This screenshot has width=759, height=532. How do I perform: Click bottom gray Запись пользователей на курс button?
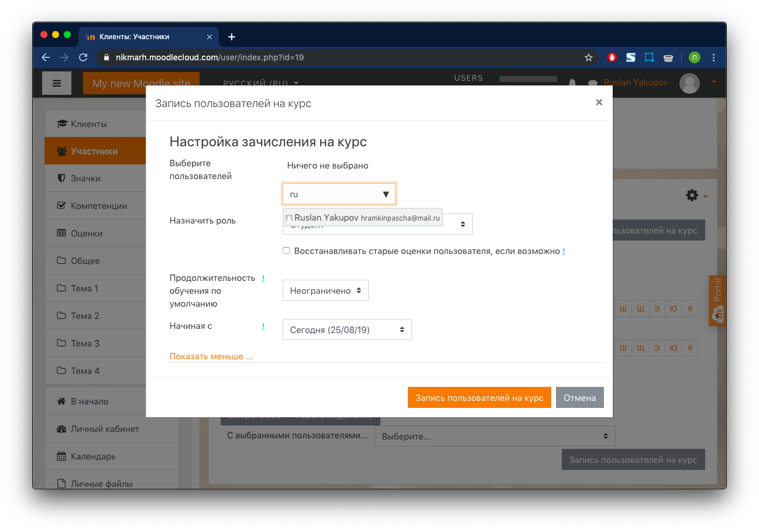pyautogui.click(x=633, y=459)
